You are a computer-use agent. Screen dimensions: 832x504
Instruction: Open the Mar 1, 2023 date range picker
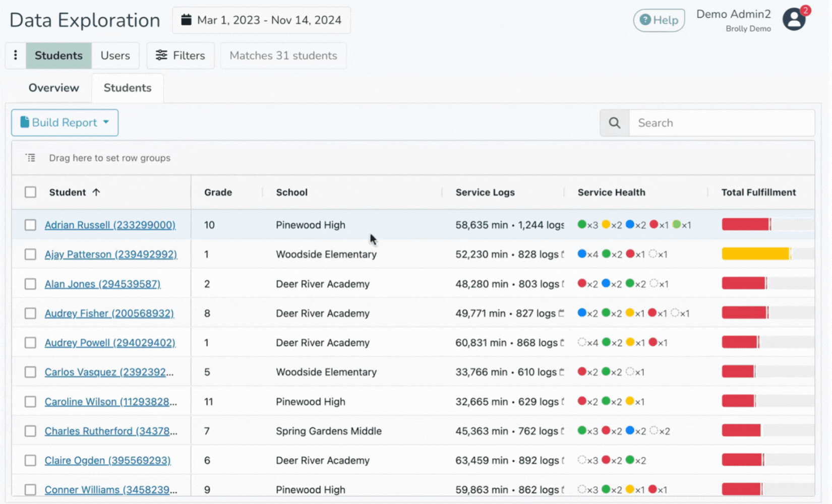(261, 20)
